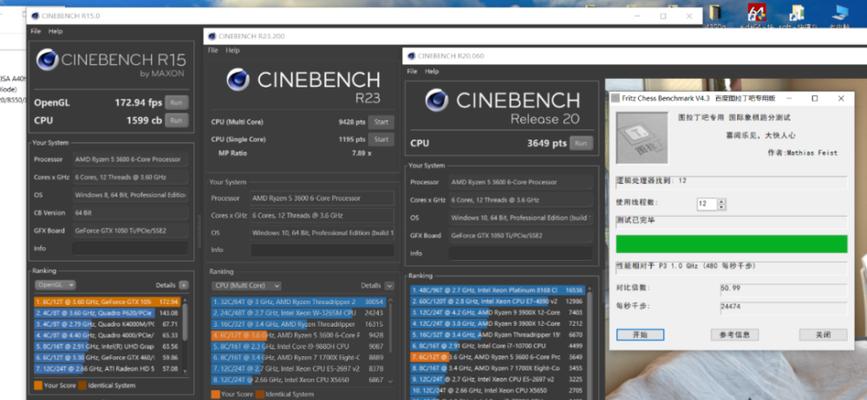Click the Info field in Cinebench R23
Screen dimensions: 867x400
click(322, 250)
